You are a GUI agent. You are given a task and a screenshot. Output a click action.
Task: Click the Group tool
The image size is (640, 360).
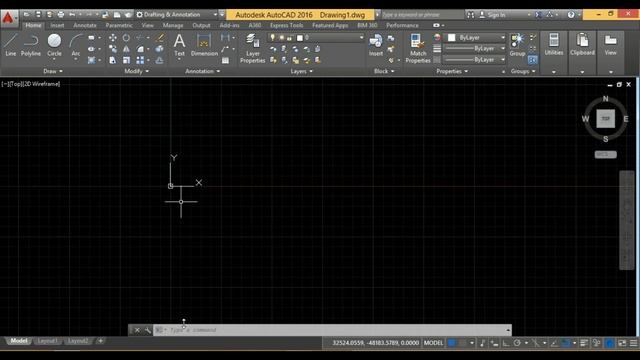click(x=517, y=45)
